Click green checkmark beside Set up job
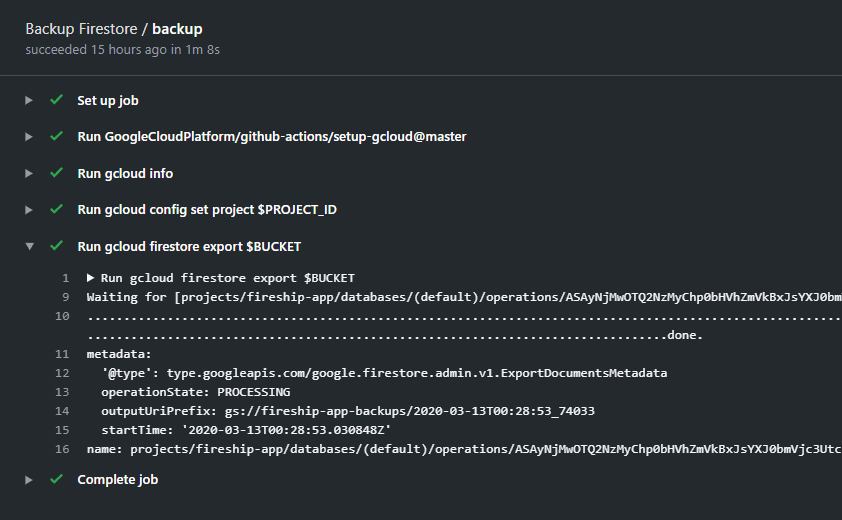Screen dimensions: 842x520 (57, 100)
